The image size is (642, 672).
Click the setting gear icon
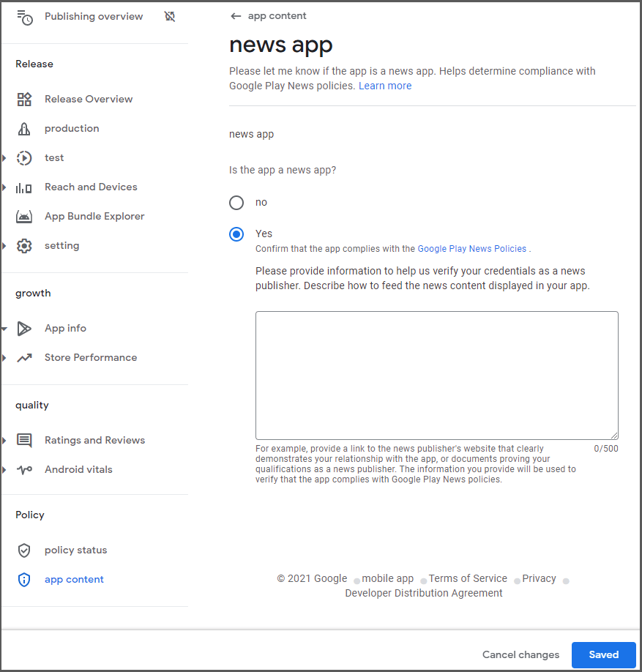[24, 246]
